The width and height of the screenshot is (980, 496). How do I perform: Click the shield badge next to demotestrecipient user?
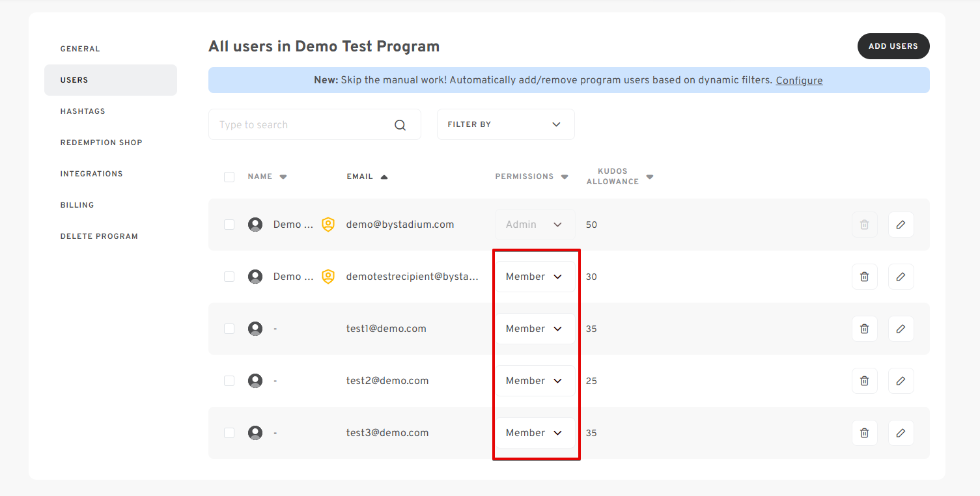[x=328, y=277]
